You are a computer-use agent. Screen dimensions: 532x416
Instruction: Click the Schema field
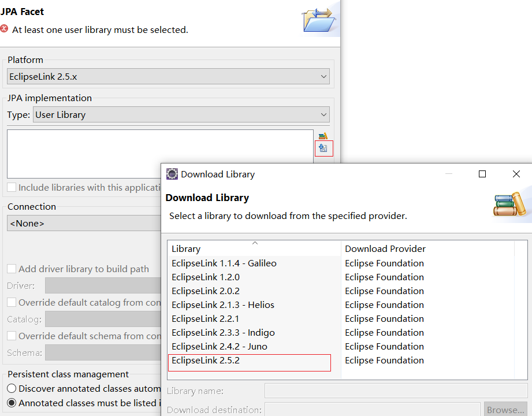point(103,352)
